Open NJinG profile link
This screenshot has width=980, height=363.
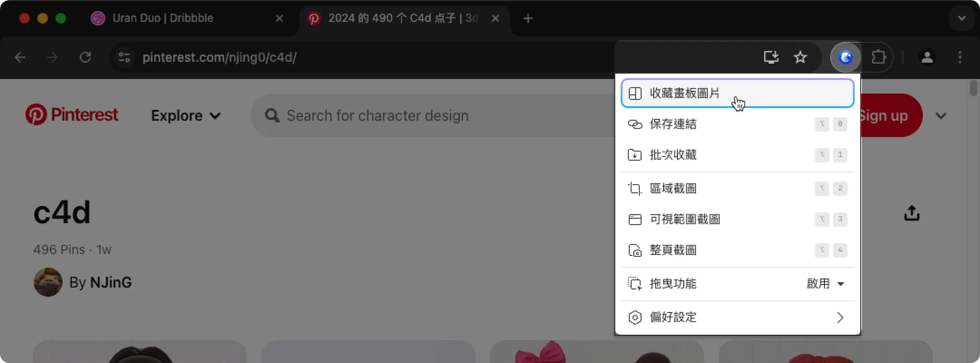(111, 282)
